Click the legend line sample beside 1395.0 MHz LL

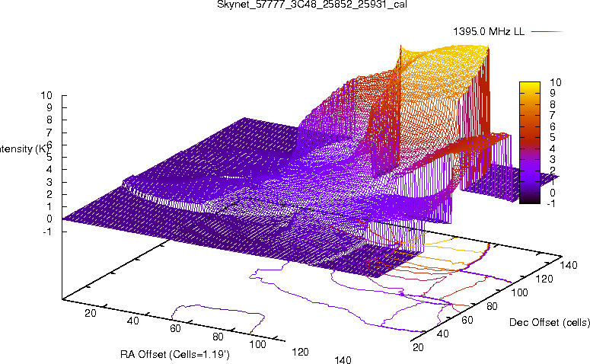tap(546, 31)
